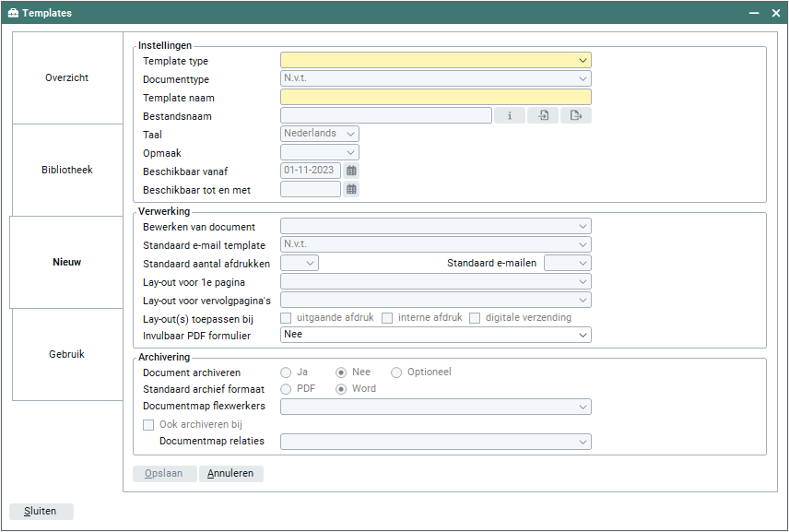
Task: Open the Bibliotheek tab
Action: [67, 170]
